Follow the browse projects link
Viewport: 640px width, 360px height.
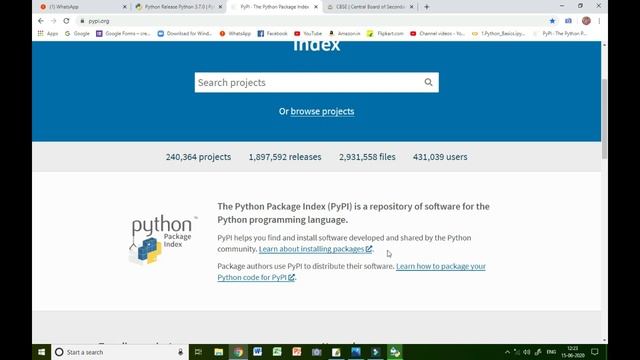pos(322,111)
